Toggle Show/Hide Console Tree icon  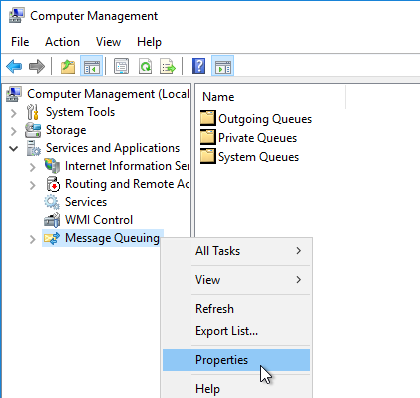(91, 66)
